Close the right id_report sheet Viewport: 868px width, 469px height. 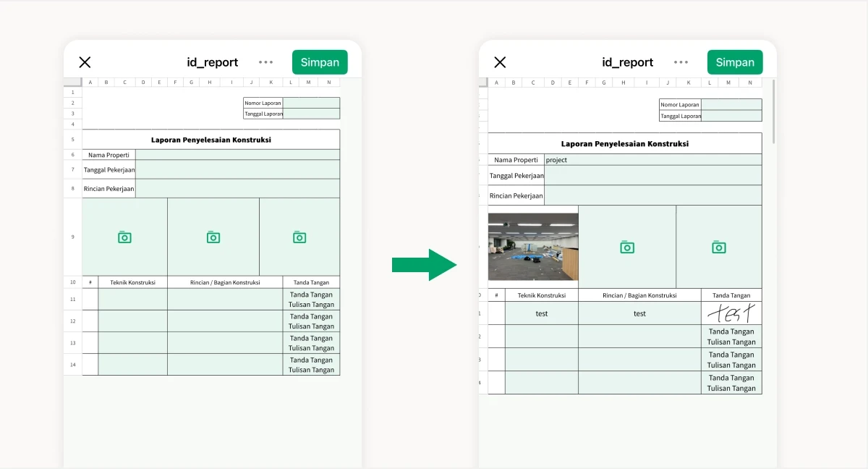pyautogui.click(x=500, y=62)
